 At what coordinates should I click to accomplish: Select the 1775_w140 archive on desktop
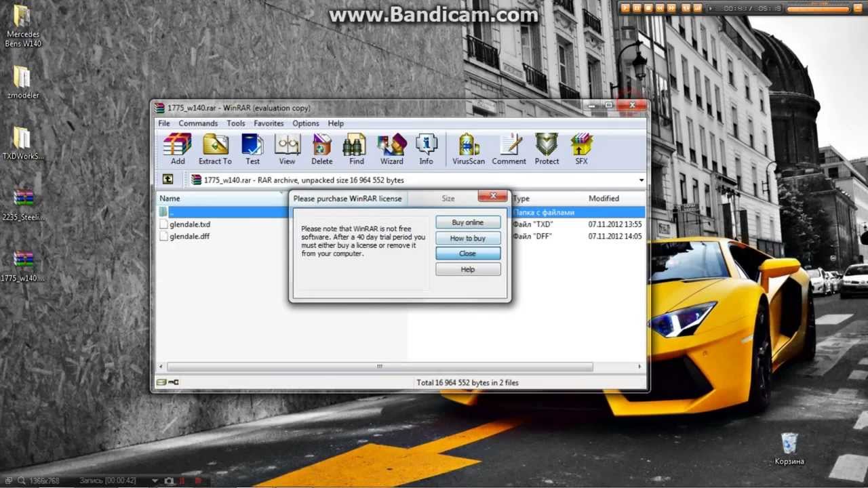point(23,266)
